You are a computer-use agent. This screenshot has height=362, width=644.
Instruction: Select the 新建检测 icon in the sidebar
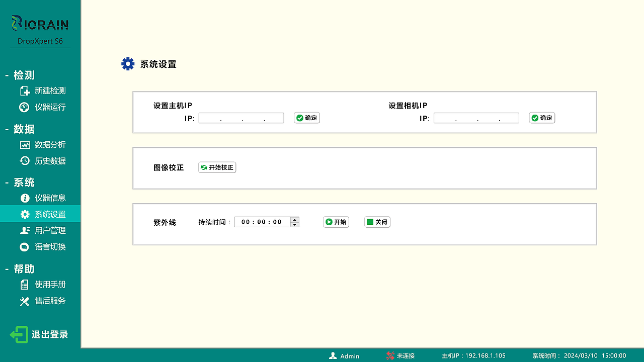pyautogui.click(x=24, y=90)
